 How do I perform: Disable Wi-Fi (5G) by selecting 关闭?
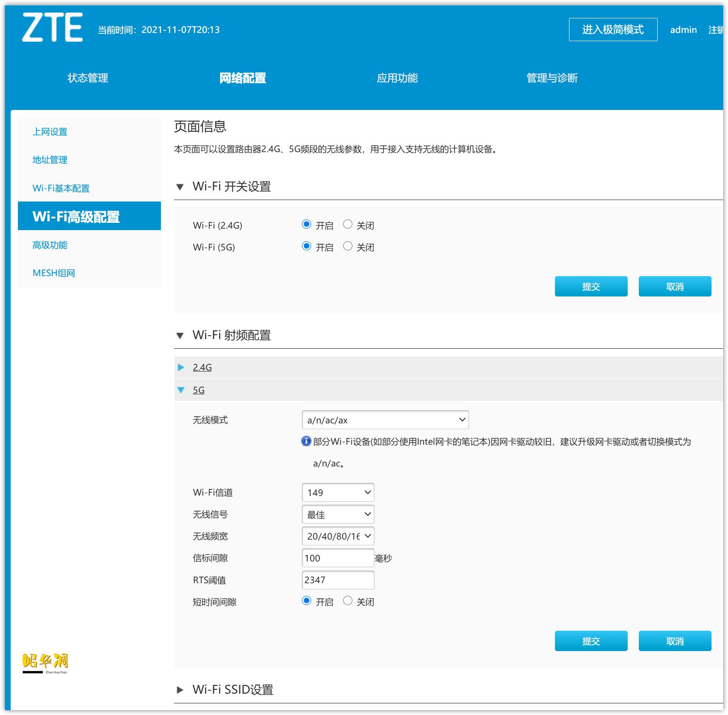(x=347, y=247)
